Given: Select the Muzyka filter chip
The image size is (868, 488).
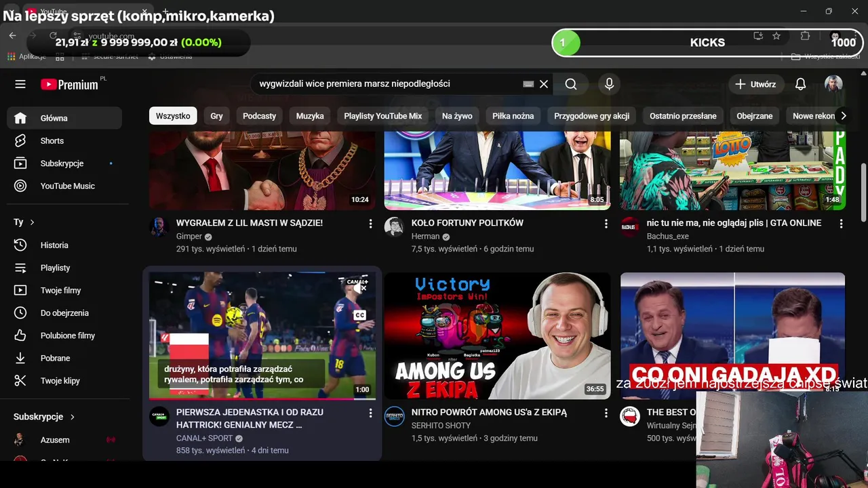Looking at the screenshot, I should coord(310,116).
